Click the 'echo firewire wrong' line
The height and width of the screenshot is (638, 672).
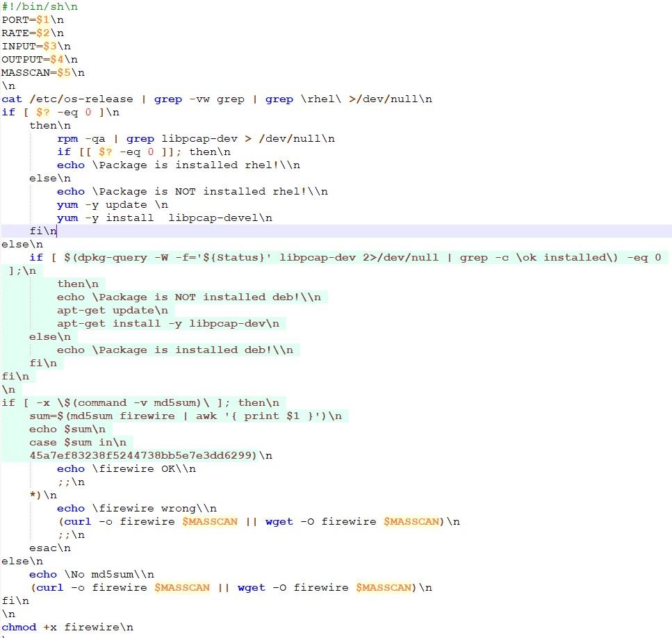(137, 509)
